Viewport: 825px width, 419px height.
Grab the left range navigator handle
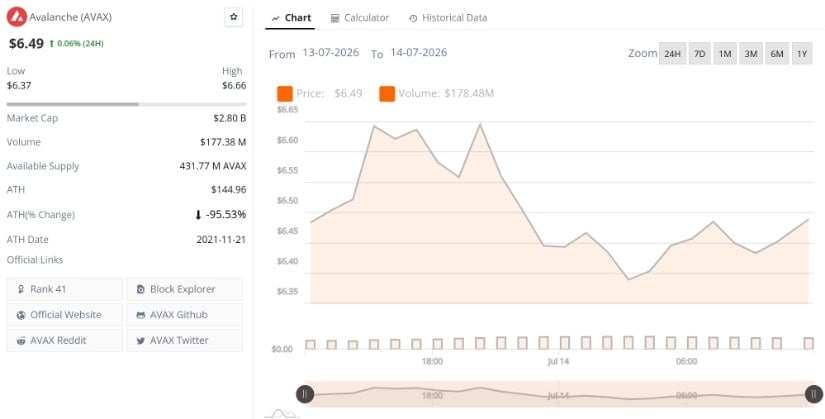[x=305, y=394]
